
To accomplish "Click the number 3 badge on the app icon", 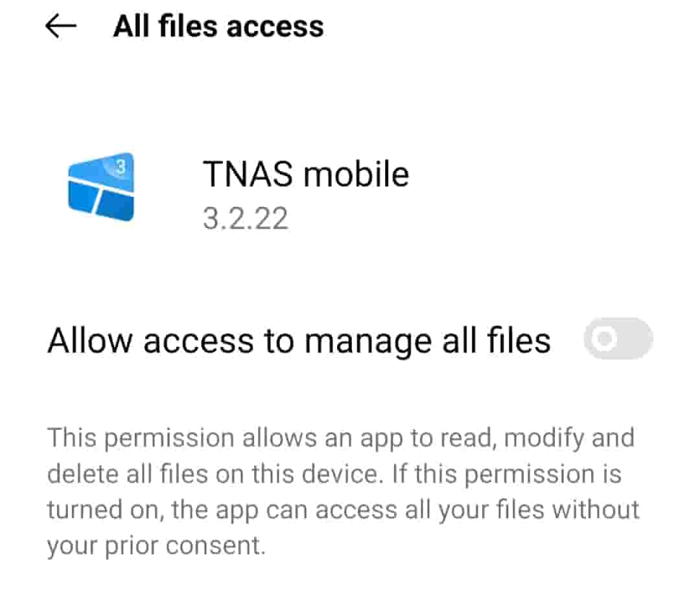I will 120,166.
